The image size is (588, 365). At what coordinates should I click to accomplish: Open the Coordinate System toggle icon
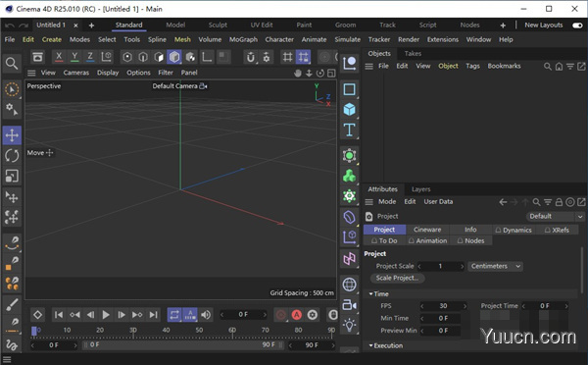click(107, 57)
